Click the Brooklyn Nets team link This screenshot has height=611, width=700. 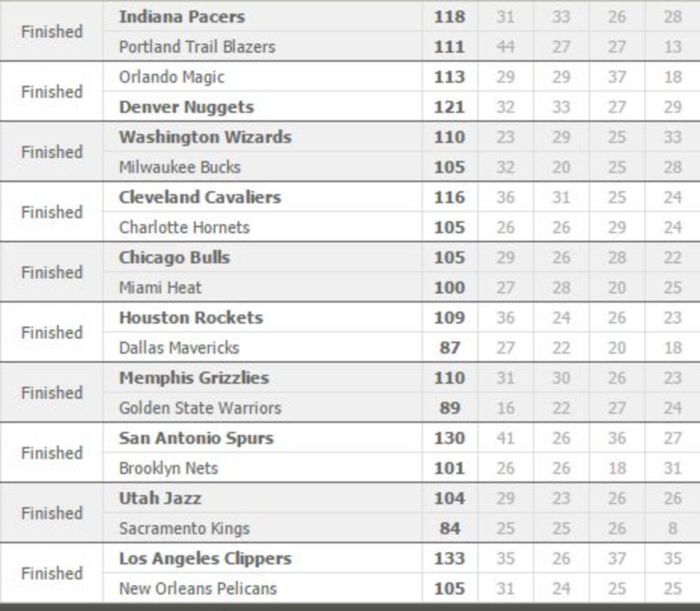pos(169,468)
